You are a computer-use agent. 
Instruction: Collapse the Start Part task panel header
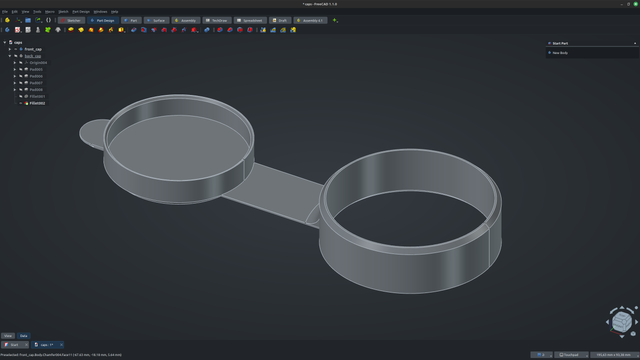(x=635, y=43)
